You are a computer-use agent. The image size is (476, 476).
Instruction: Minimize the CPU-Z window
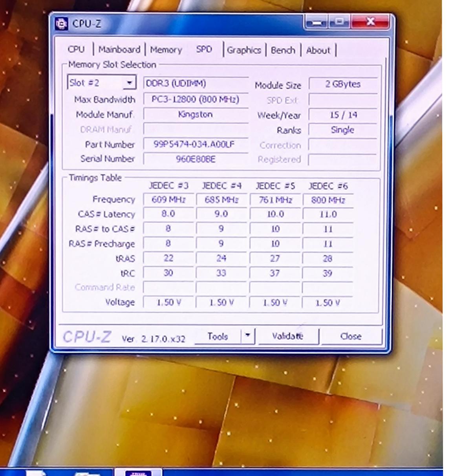tap(316, 22)
